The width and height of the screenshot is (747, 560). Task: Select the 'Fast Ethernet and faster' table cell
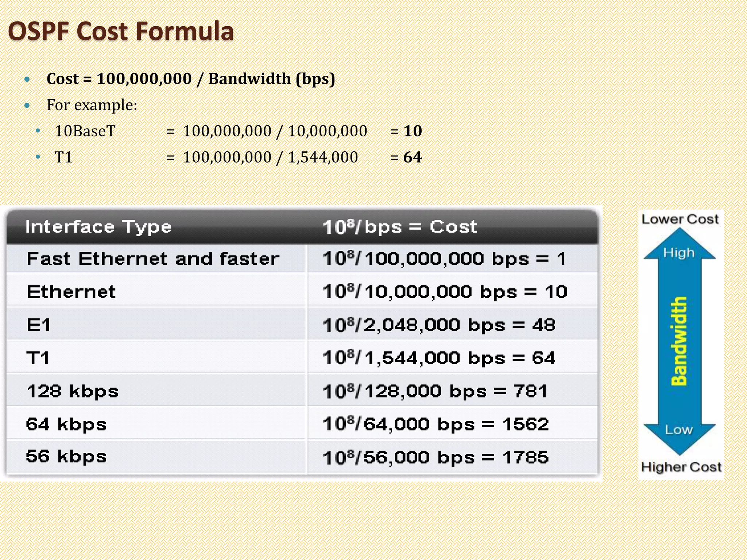[153, 259]
